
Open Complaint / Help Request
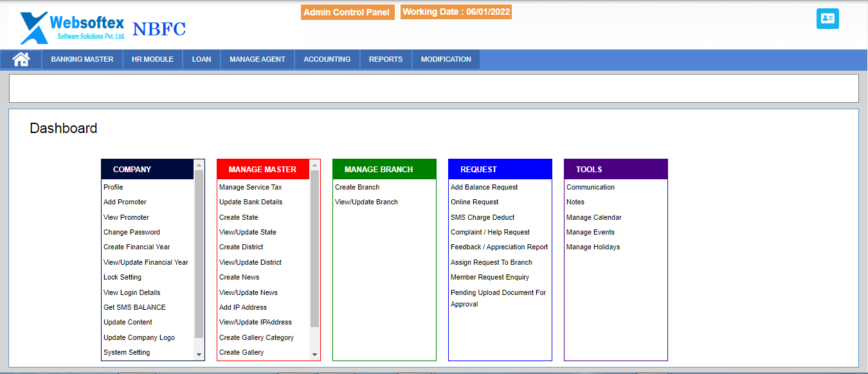[x=490, y=232]
